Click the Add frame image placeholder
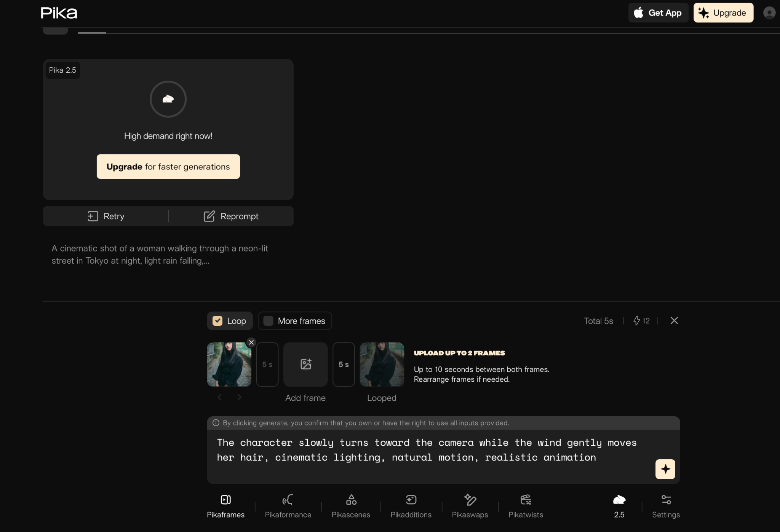 (305, 364)
